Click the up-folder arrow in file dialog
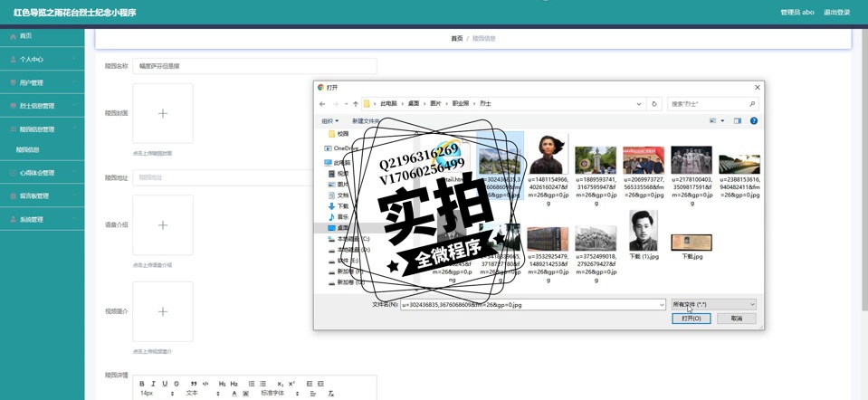This screenshot has width=868, height=400. click(355, 104)
